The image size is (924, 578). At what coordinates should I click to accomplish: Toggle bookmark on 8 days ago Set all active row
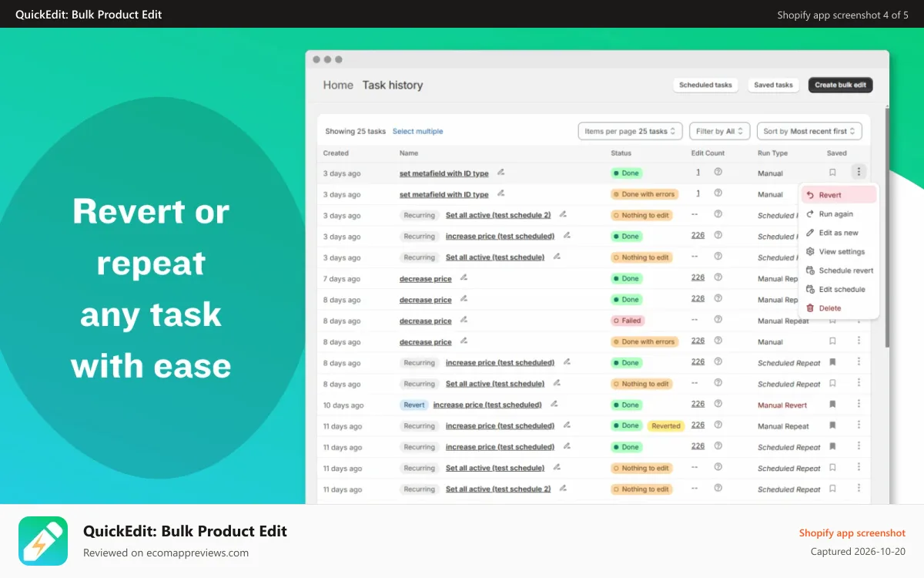point(832,383)
